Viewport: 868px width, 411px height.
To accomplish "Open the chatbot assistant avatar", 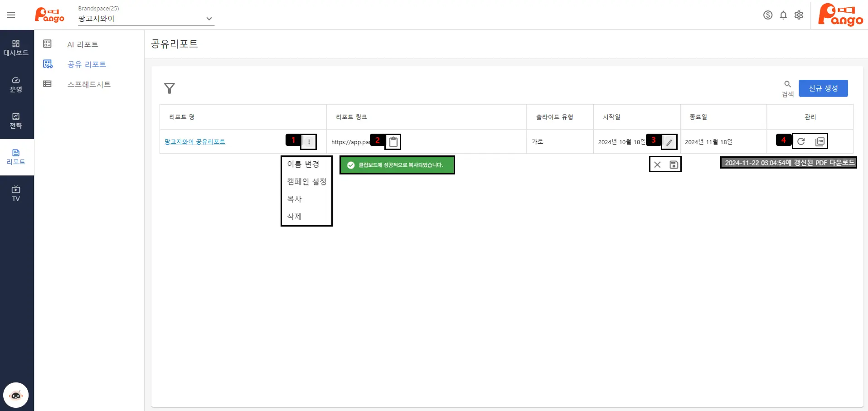I will pos(16,395).
